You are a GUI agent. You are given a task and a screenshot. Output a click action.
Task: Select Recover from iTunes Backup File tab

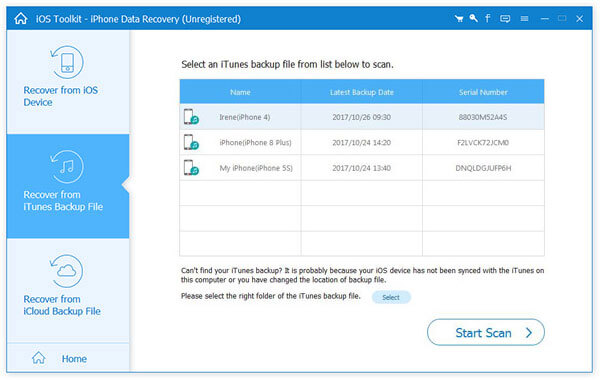click(68, 186)
